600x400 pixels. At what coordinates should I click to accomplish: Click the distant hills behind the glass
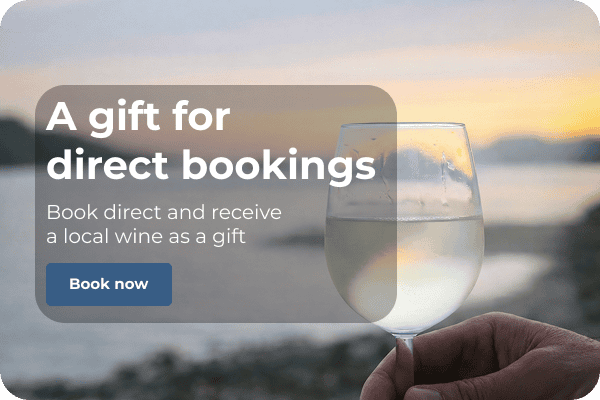point(536,149)
